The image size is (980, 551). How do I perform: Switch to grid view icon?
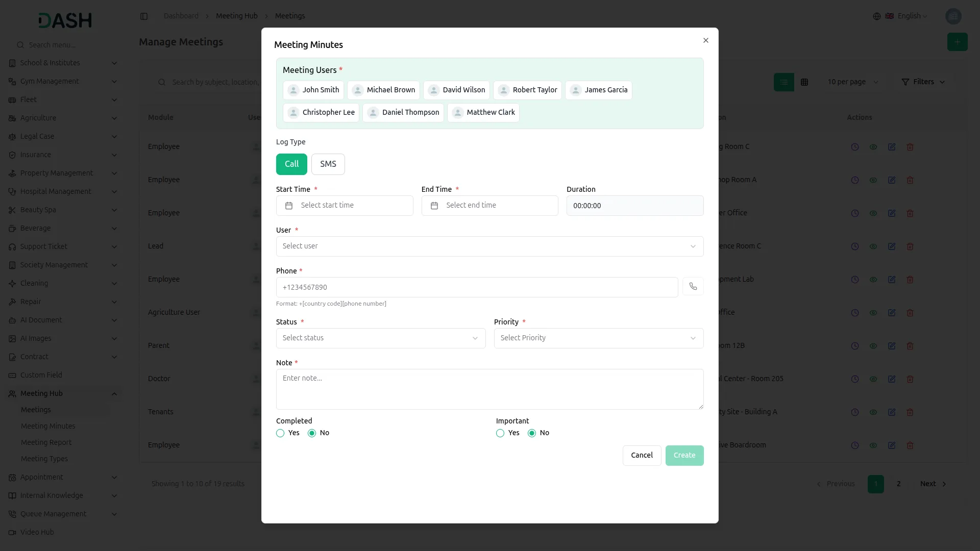(804, 82)
